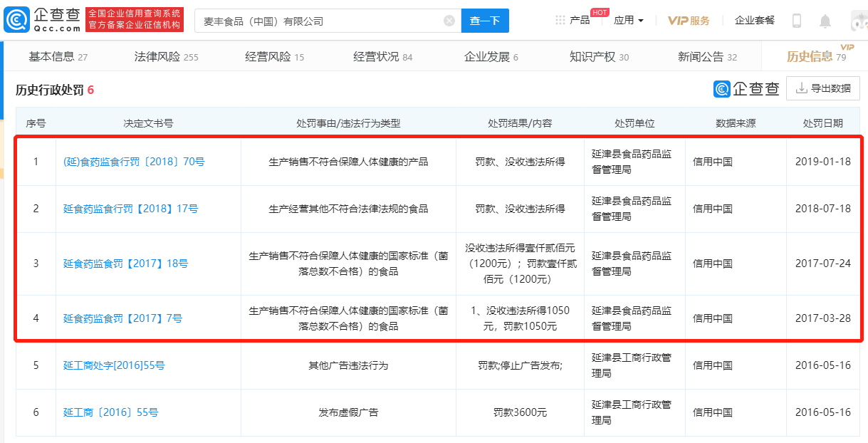Open notifications bell icon
Viewport: 868px width, 443px height.
click(825, 21)
